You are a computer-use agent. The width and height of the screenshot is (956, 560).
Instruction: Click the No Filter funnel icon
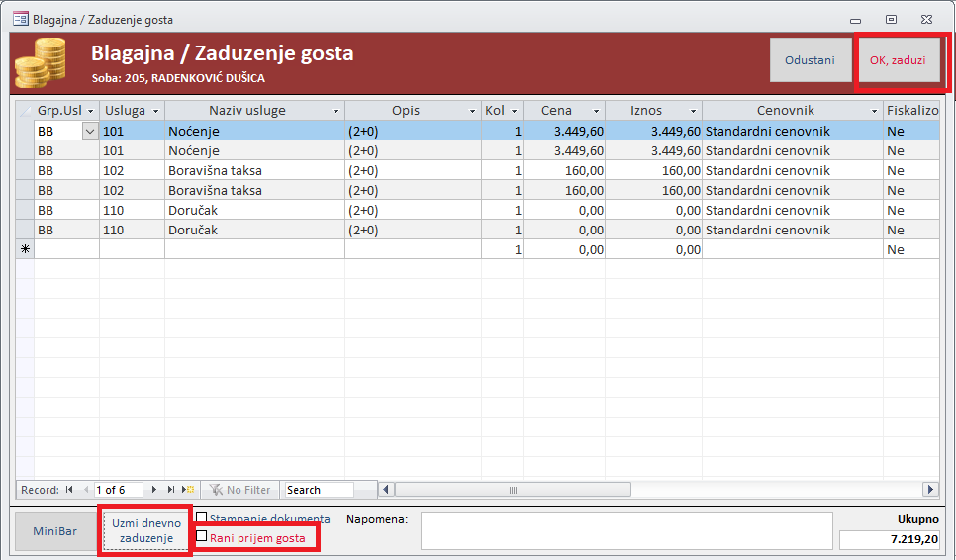216,490
